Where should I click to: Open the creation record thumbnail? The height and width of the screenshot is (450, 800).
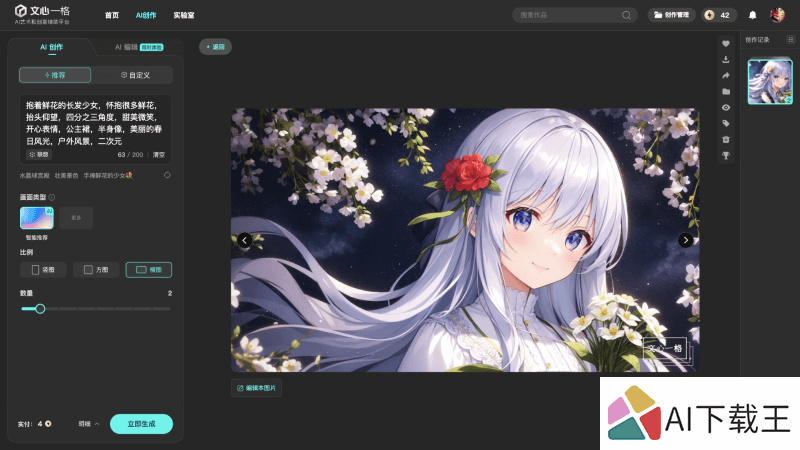(770, 82)
